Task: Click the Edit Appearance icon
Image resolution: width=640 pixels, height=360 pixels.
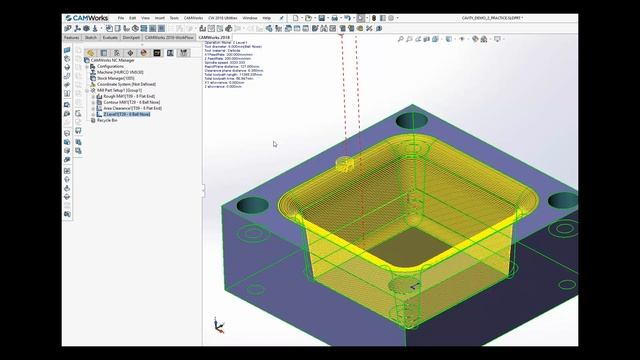Action: [x=475, y=39]
